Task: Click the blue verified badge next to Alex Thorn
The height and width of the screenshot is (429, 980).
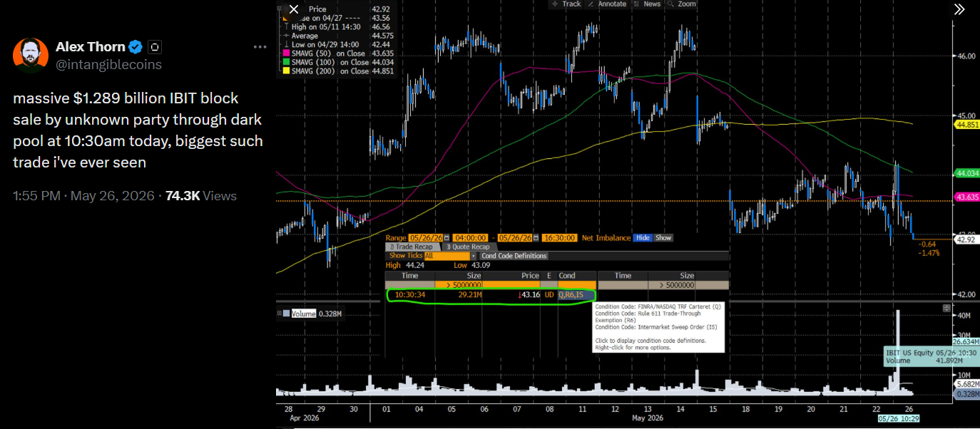Action: point(136,47)
